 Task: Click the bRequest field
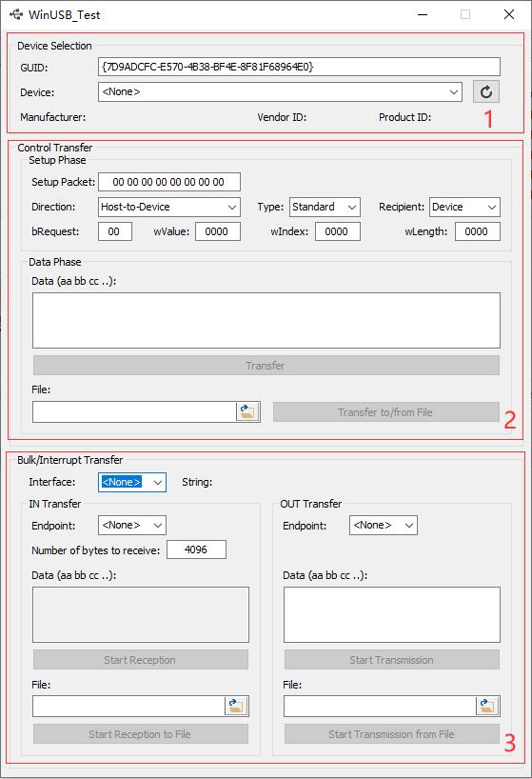coord(115,231)
